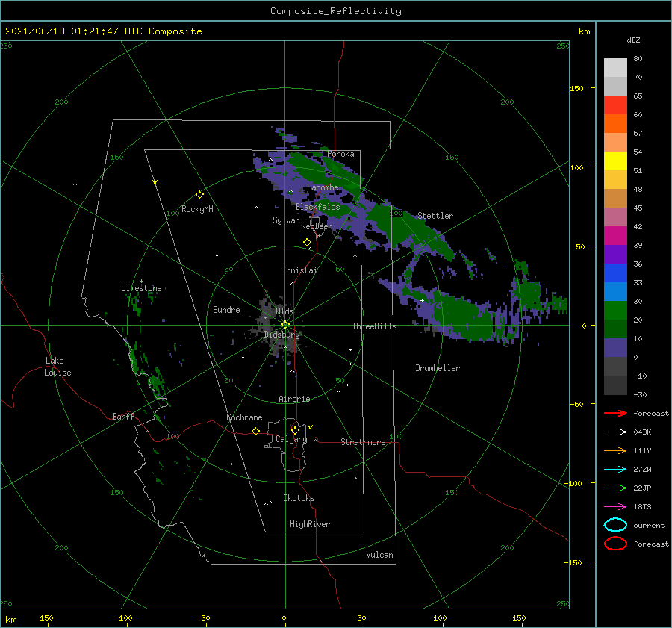Click the Drumheller label
The width and height of the screenshot is (672, 628).
438,368
